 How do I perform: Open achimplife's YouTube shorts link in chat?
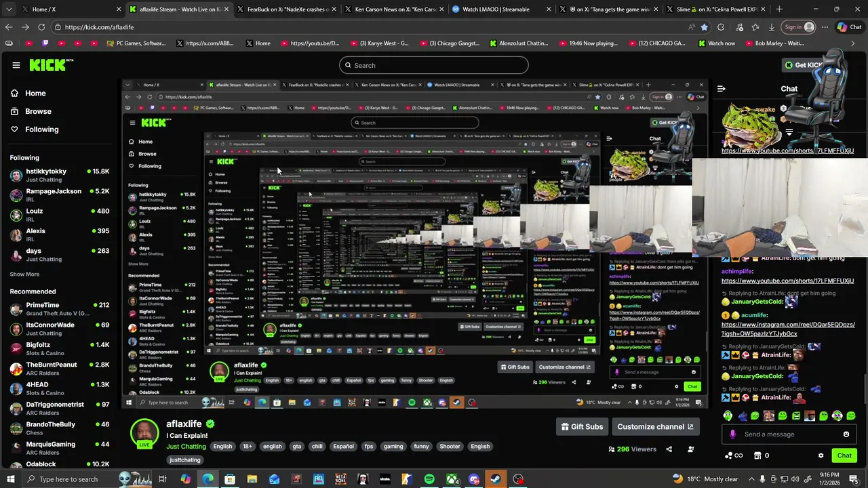[x=787, y=281]
